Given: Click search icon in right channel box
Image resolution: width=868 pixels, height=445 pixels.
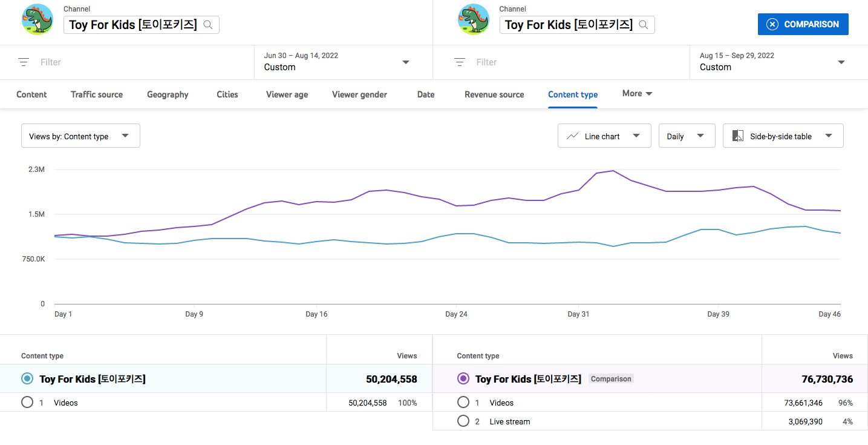Looking at the screenshot, I should coord(644,25).
